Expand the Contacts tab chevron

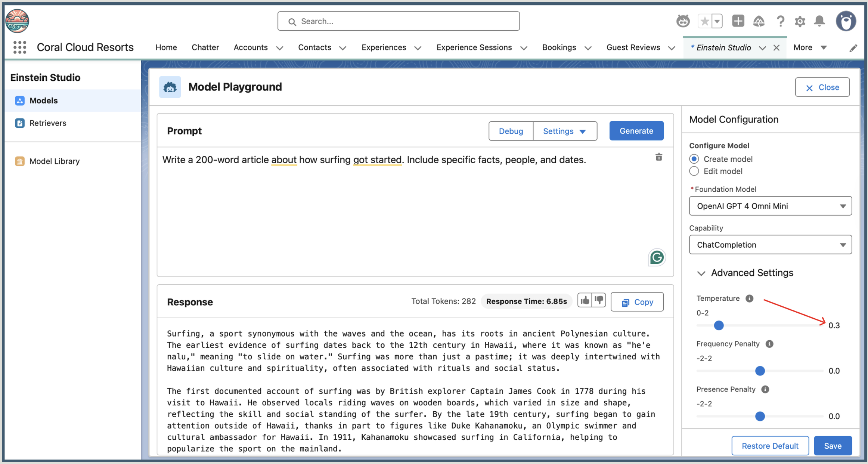(342, 48)
